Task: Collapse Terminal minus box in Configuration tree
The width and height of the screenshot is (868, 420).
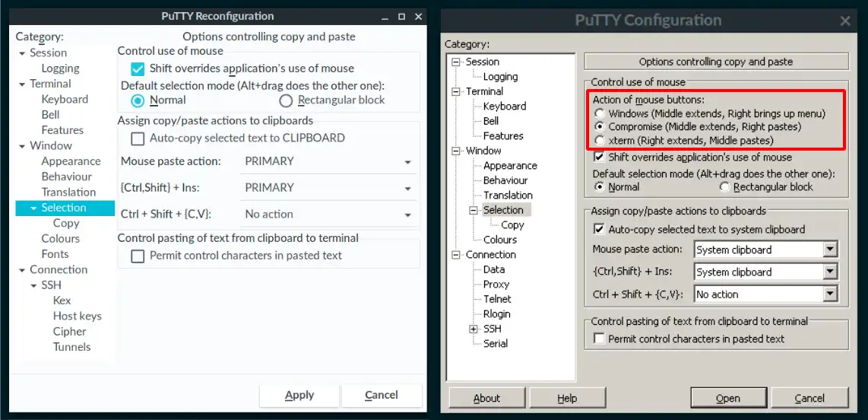Action: tap(455, 91)
